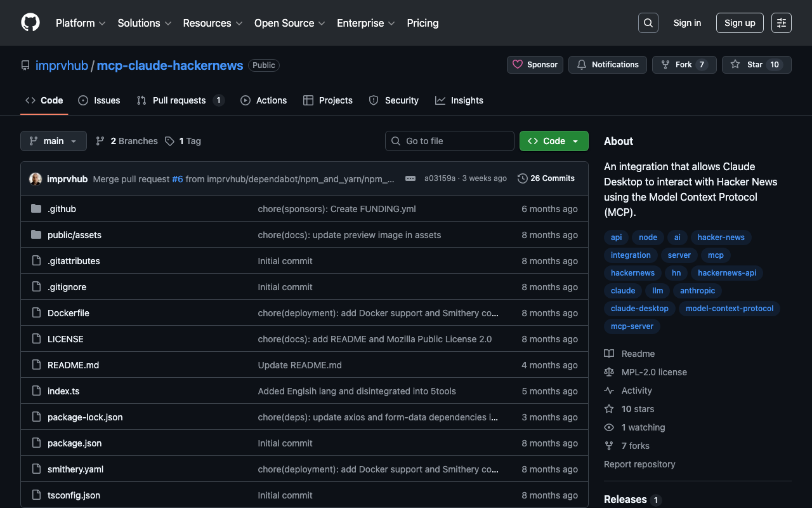Open the Notifications bell button
The height and width of the screenshot is (508, 812).
coord(608,65)
